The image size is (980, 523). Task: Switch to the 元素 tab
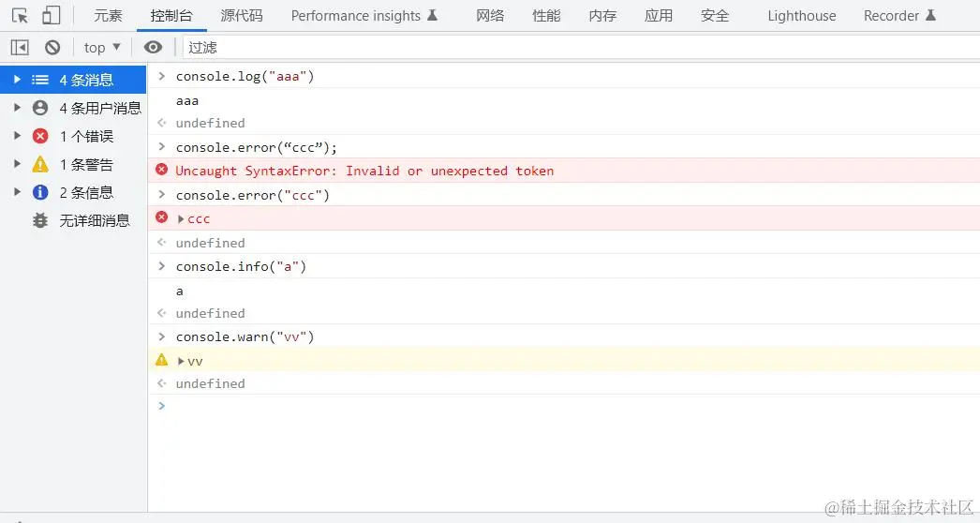(x=109, y=15)
